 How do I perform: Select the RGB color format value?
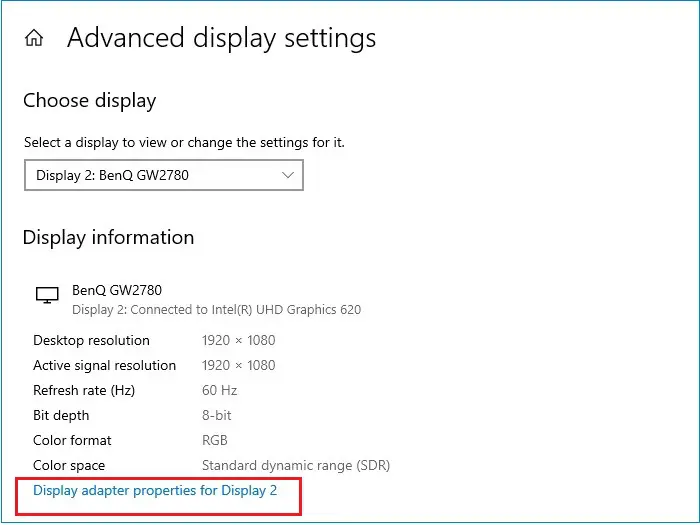(215, 440)
